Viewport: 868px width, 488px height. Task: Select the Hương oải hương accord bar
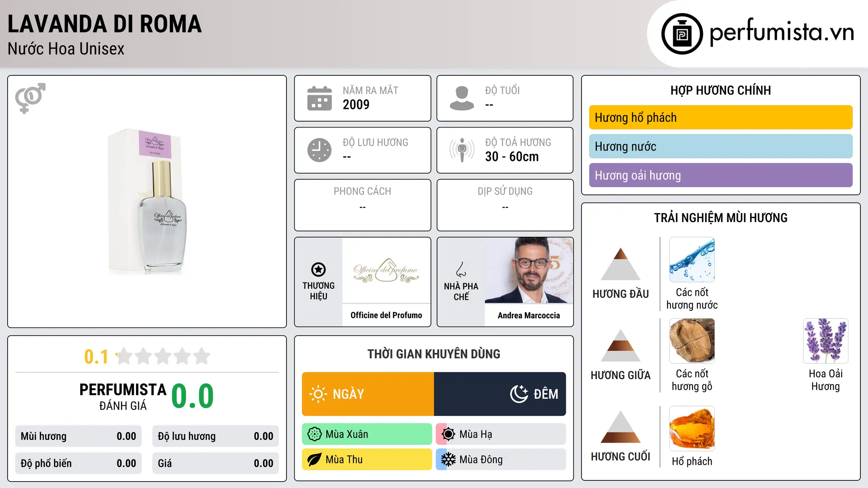721,175
